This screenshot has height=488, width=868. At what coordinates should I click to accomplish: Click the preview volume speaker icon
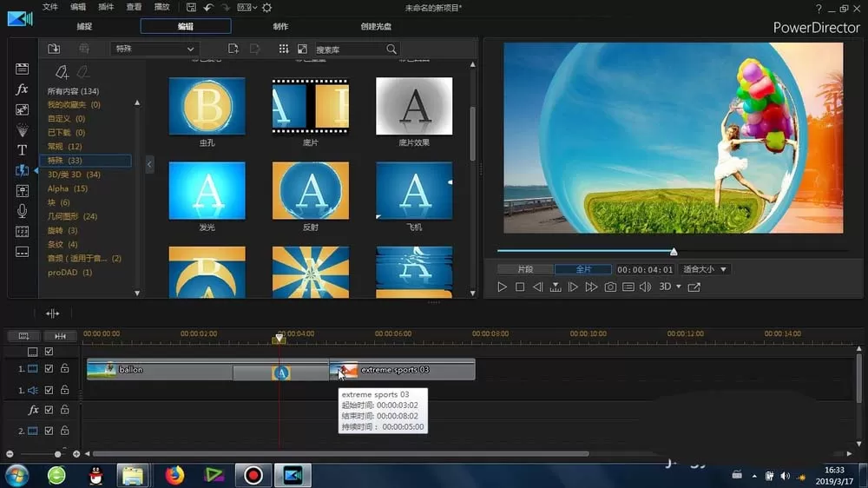click(x=646, y=287)
